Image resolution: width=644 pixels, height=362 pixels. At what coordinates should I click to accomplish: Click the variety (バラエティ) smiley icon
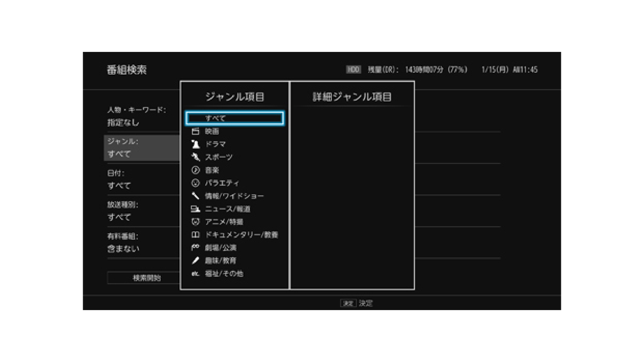point(195,183)
